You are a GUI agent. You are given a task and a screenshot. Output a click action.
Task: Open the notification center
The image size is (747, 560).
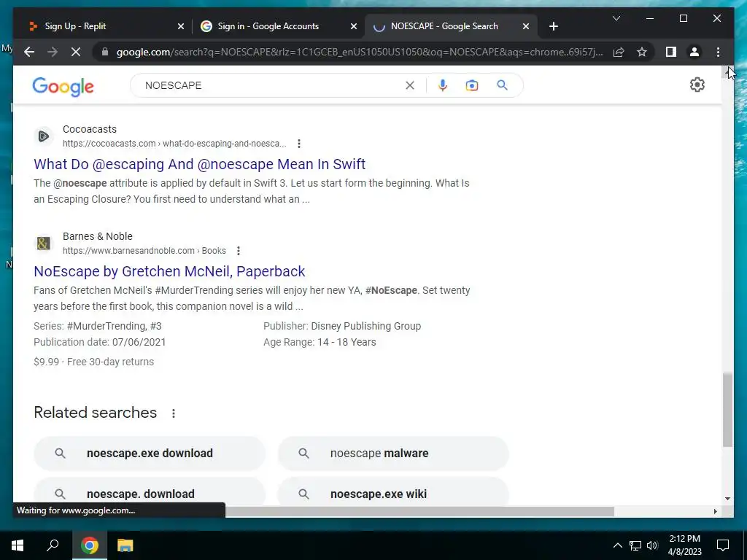tap(723, 545)
